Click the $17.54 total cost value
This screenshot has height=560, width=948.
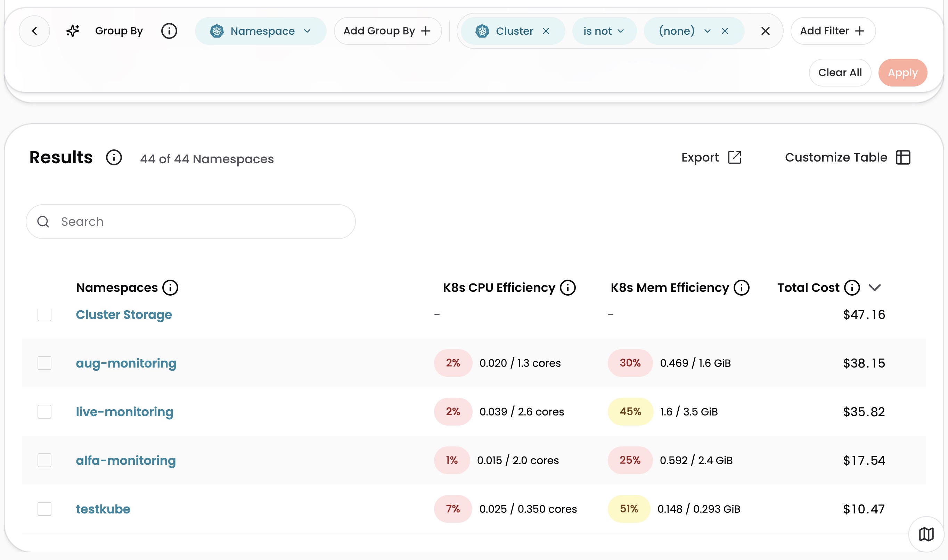pos(864,461)
